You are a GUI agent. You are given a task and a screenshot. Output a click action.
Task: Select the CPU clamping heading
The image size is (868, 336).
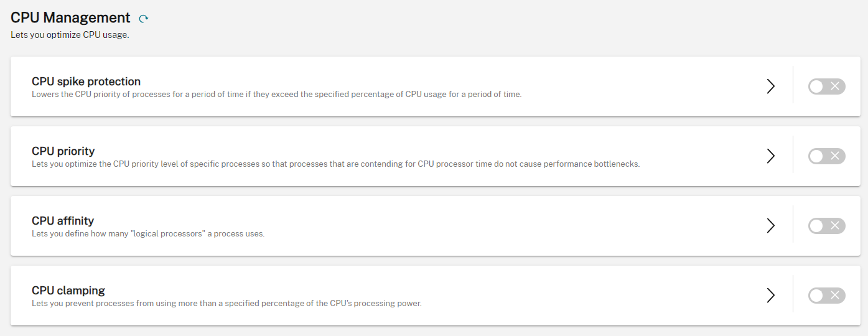pos(68,291)
